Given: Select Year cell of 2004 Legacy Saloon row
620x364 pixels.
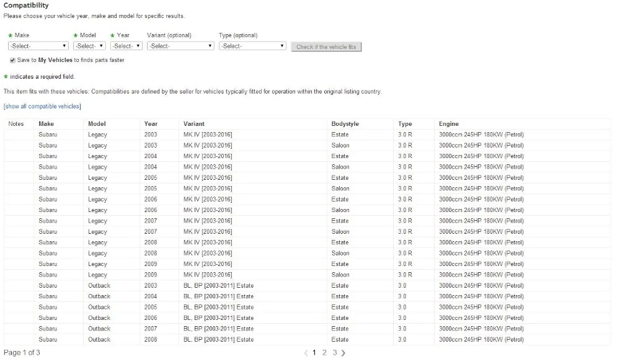Looking at the screenshot, I should 151,167.
